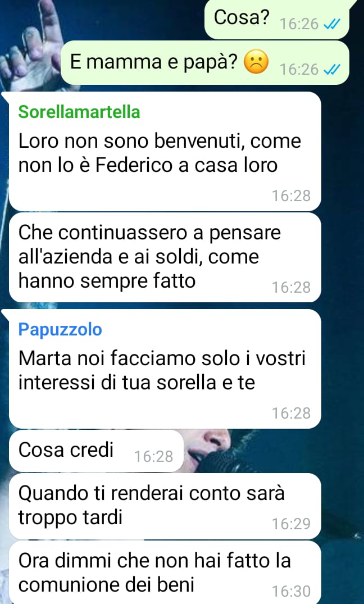Tap the 16:28 timestamp under 'Federico a casa loro'
The height and width of the screenshot is (604, 364).
coord(291,196)
